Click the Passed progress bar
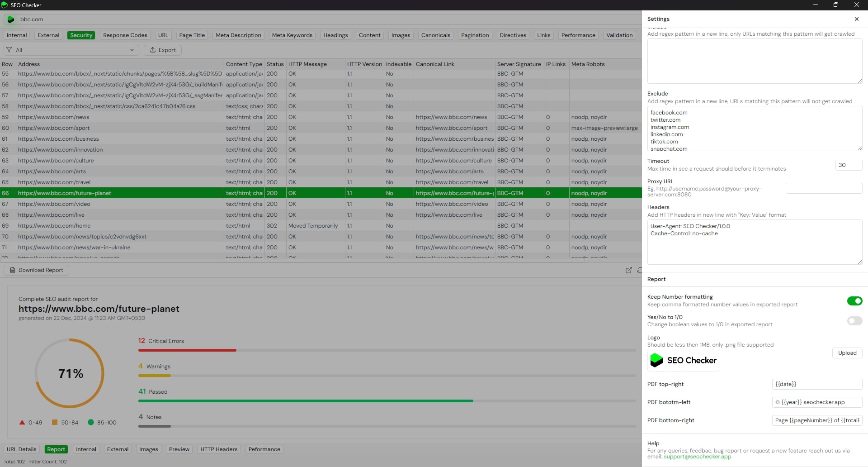The height and width of the screenshot is (467, 868). pos(387,401)
